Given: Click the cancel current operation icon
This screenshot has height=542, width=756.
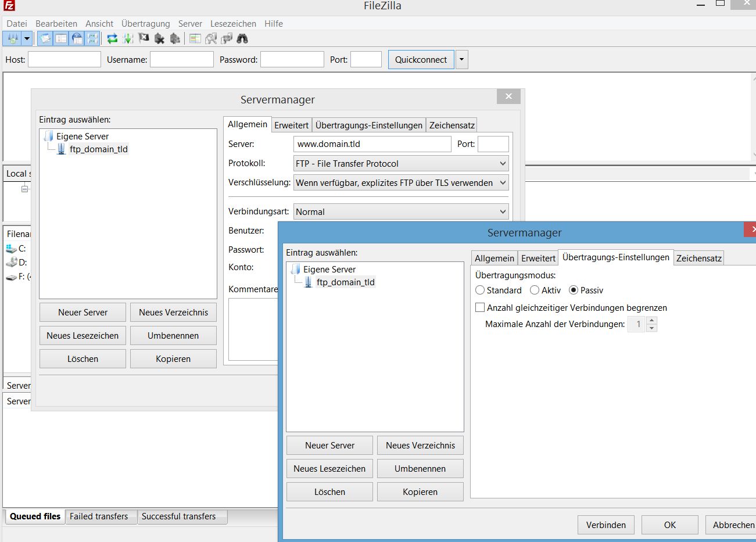Looking at the screenshot, I should coord(144,39).
